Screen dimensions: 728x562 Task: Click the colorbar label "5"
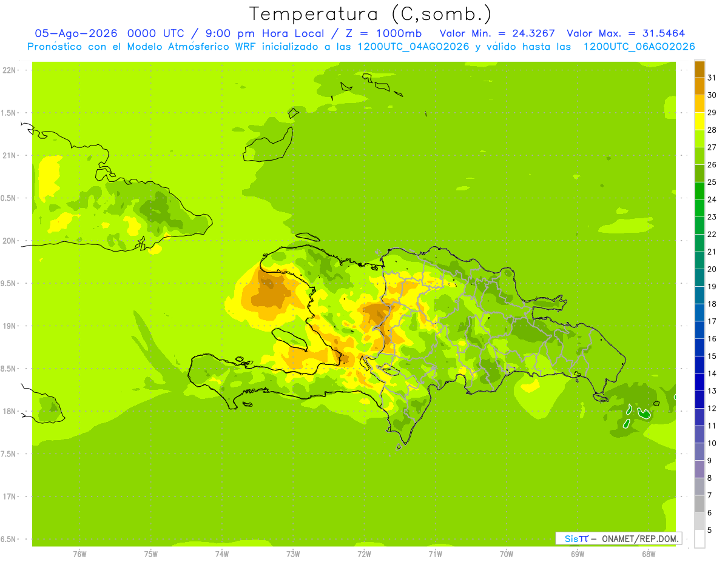click(x=710, y=530)
